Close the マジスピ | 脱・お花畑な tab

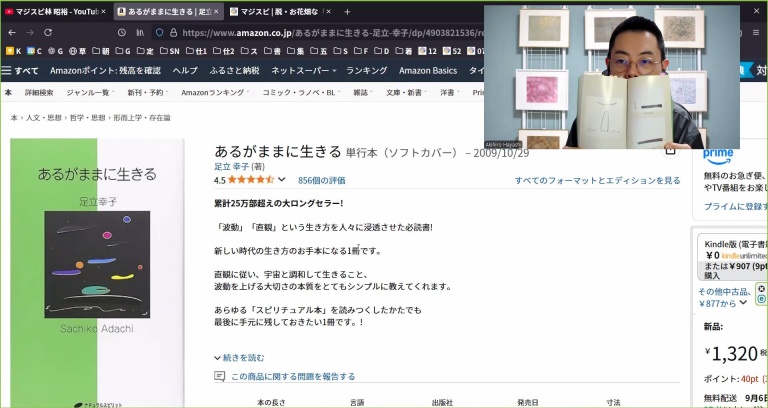[328, 11]
